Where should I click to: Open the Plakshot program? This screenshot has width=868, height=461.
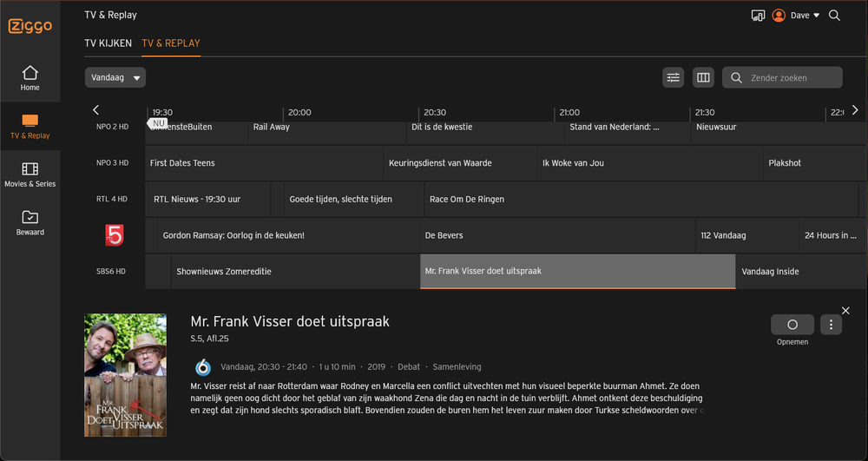[815, 162]
